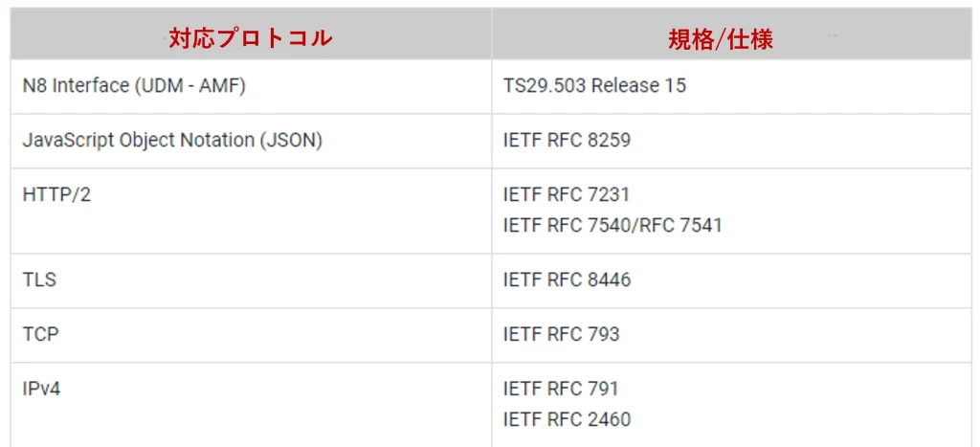The image size is (980, 447).
Task: Select the HTTP/2 protocol cell
Action: 251,211
